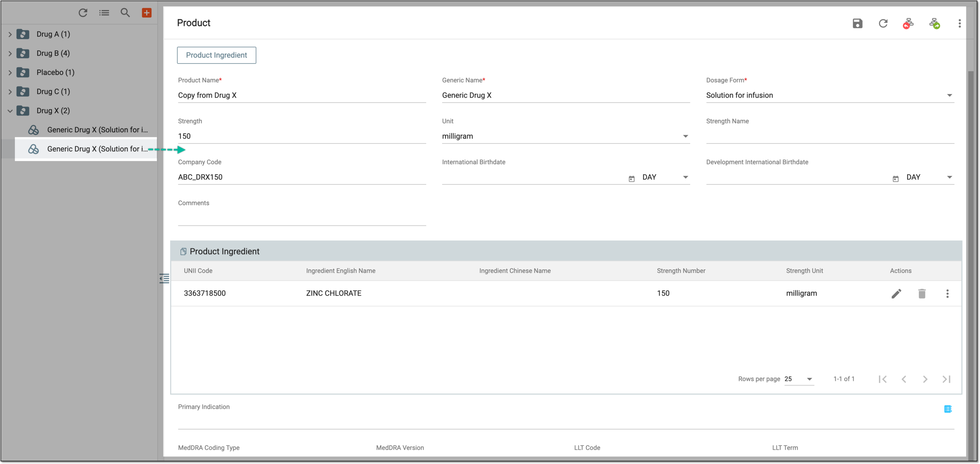Click the Product Ingredient button
Viewport: 980px width, 464px height.
[216, 55]
